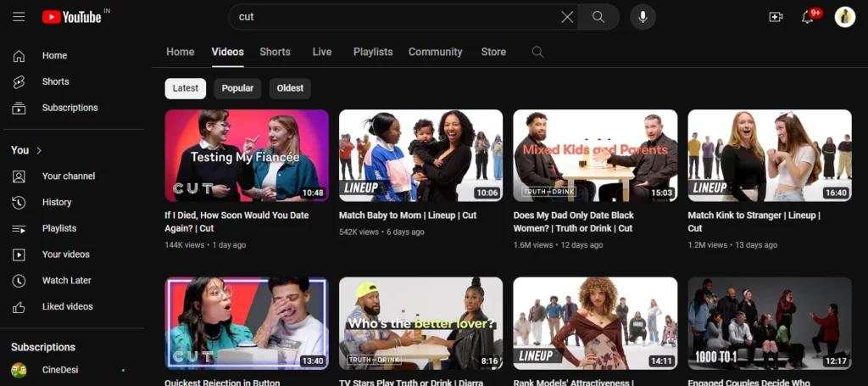
Task: Go to the Community tab
Action: 435,52
